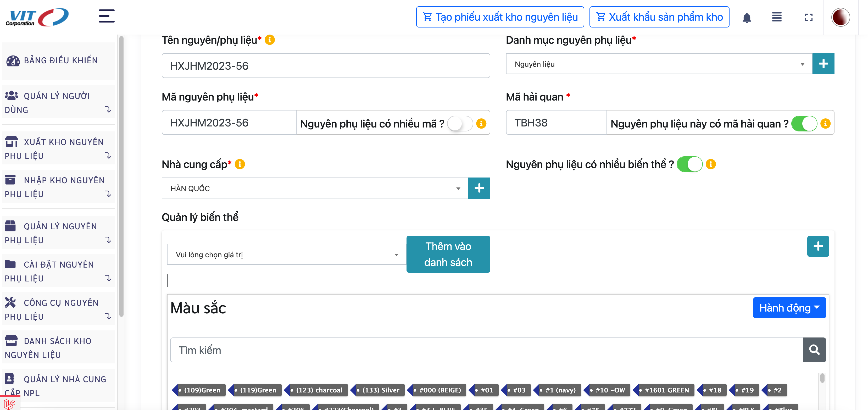This screenshot has width=868, height=410.
Task: Add new supplier with plus button
Action: pos(479,188)
